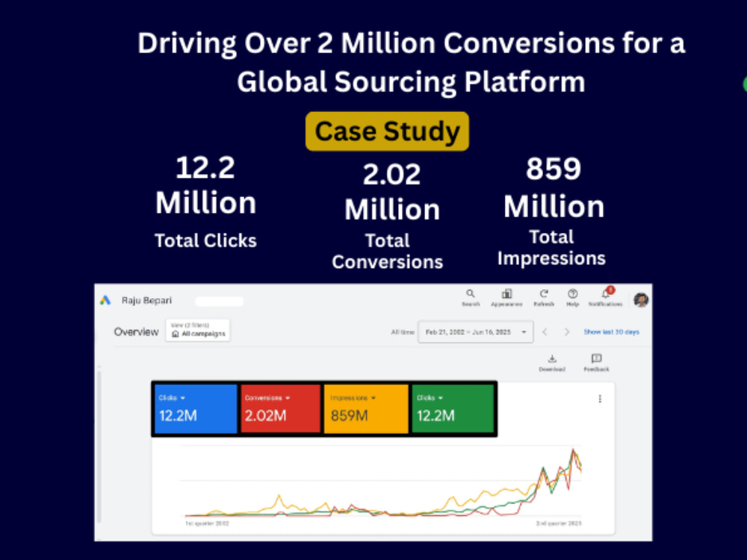Open the Impressions metric dropdown
The width and height of the screenshot is (747, 560).
(x=353, y=398)
